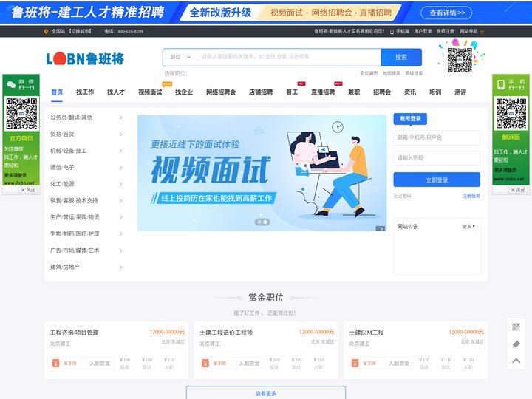Open the 直播招聘 nav tab
This screenshot has height=399, width=532.
[x=323, y=92]
